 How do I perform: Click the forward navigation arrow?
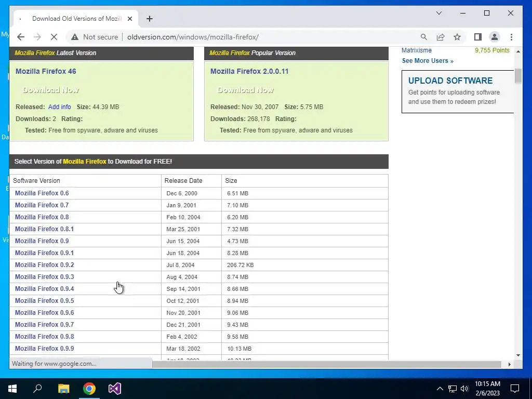click(x=37, y=37)
